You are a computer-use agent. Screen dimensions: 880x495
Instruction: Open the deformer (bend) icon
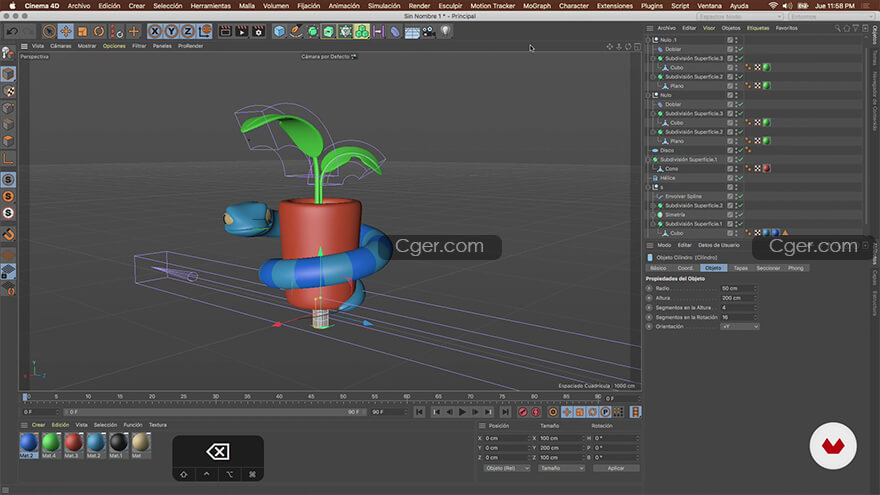click(x=395, y=31)
